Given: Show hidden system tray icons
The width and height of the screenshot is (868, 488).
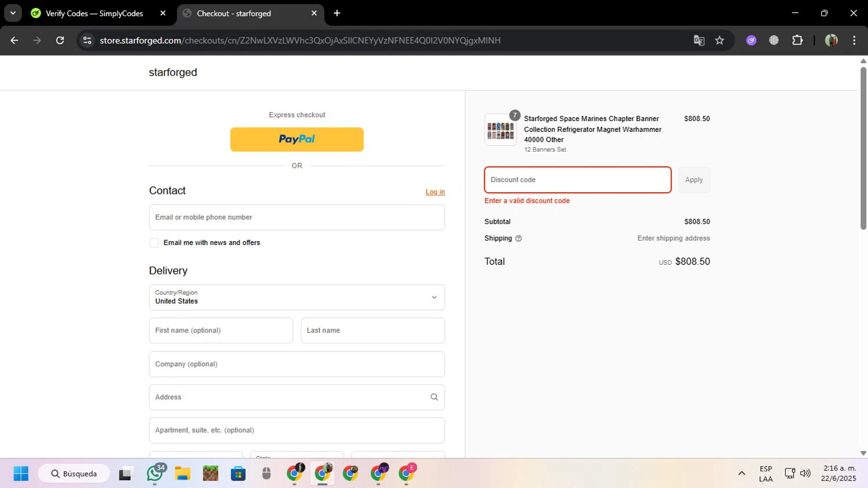Looking at the screenshot, I should coord(741,474).
